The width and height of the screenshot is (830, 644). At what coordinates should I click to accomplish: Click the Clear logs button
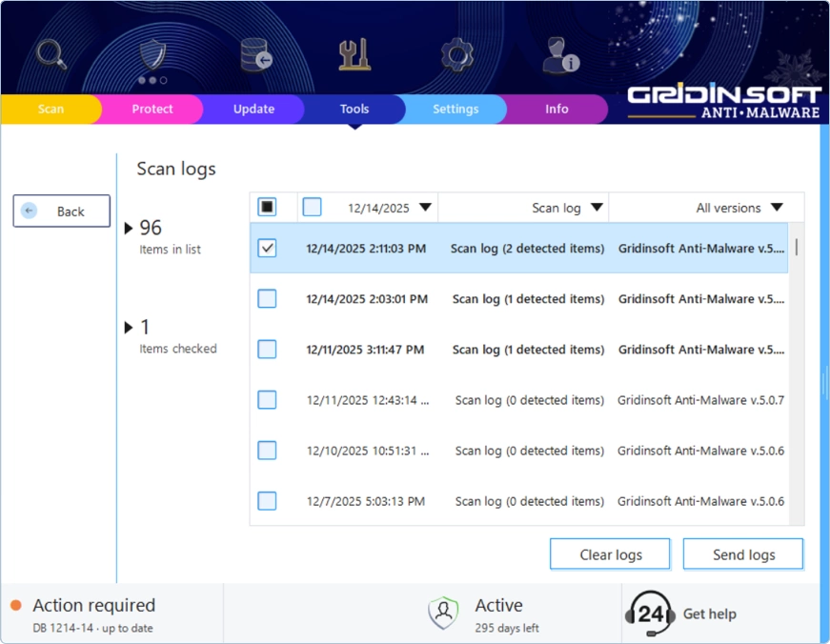pos(610,553)
